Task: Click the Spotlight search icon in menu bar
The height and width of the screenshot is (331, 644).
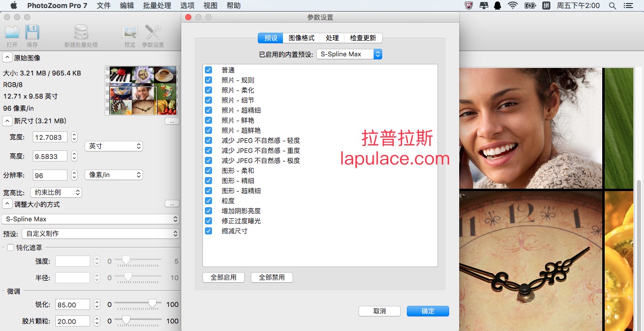Action: click(612, 6)
